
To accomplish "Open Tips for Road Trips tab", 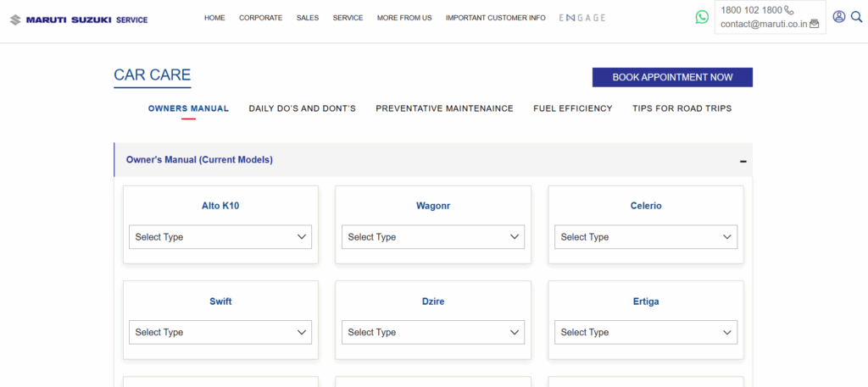I will pyautogui.click(x=682, y=108).
